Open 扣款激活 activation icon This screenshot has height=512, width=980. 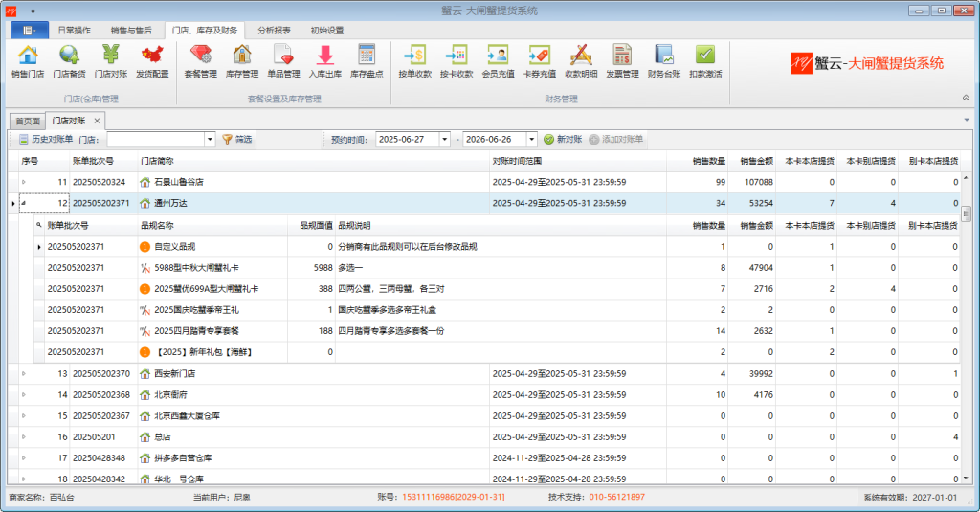705,61
